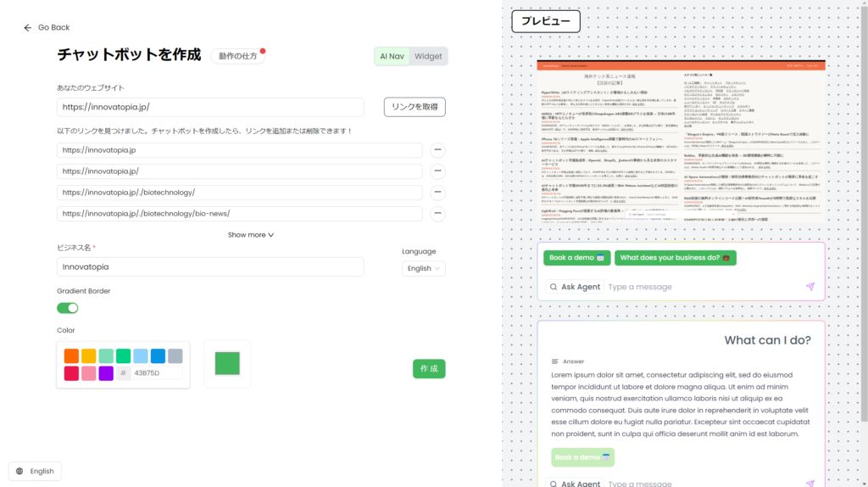Select the red color swatch

point(71,372)
